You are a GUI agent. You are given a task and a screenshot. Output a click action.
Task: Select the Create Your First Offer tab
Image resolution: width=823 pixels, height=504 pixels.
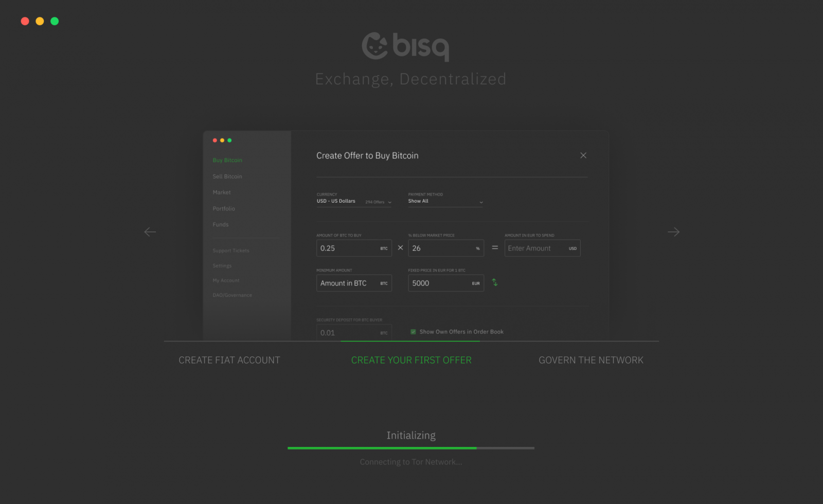click(x=411, y=360)
